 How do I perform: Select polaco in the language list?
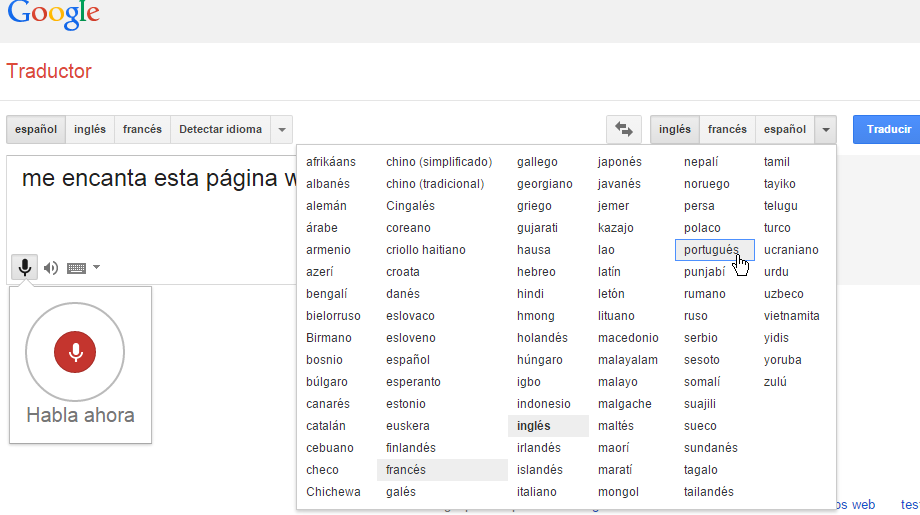pos(702,228)
